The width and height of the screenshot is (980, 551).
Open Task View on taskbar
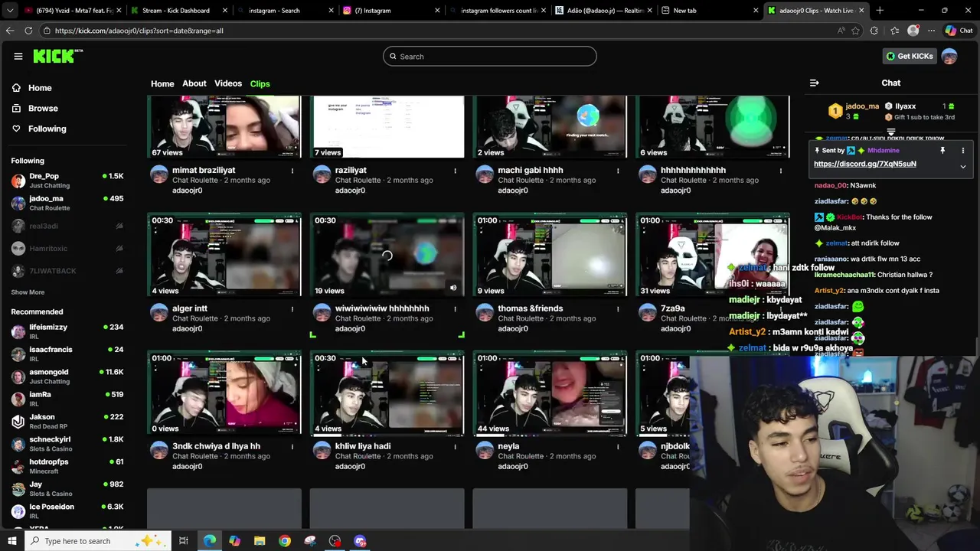(184, 541)
